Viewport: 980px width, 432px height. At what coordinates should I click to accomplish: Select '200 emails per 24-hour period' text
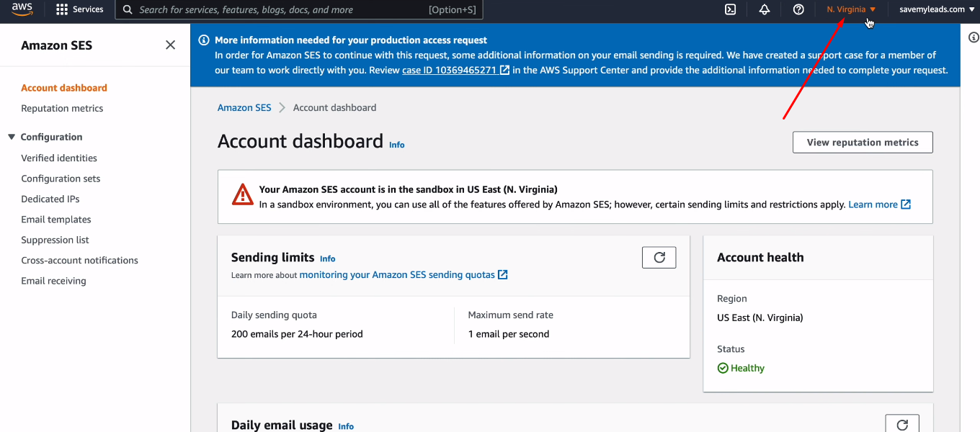[x=297, y=334]
